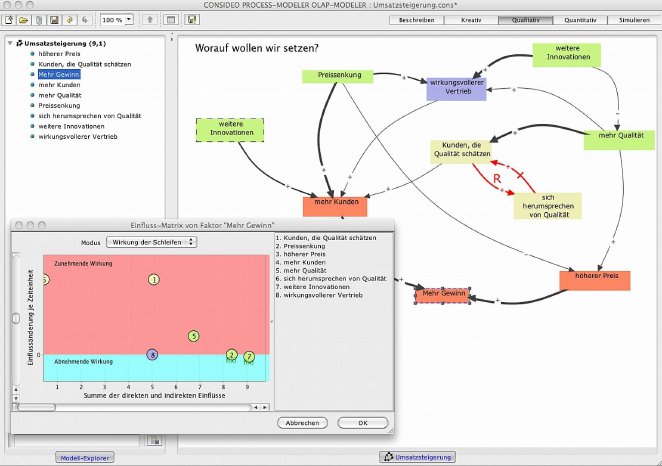The width and height of the screenshot is (662, 466).
Task: Click the down arrow beside the matrix chart
Action: [16, 398]
